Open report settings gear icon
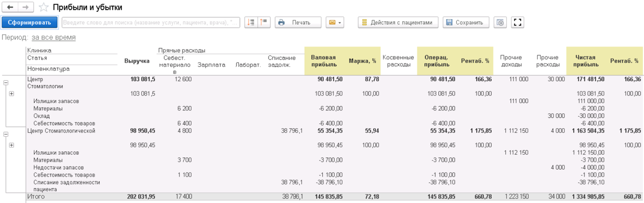 point(500,22)
